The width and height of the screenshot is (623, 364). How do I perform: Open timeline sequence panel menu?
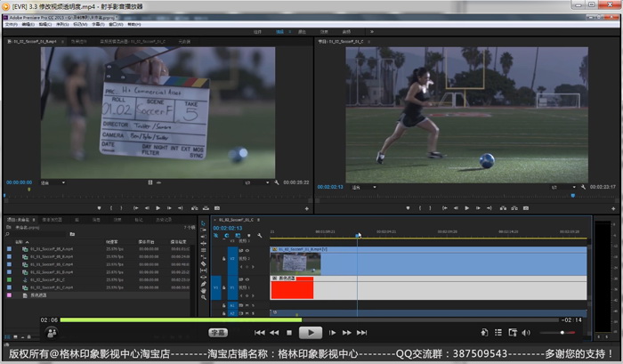click(x=258, y=220)
